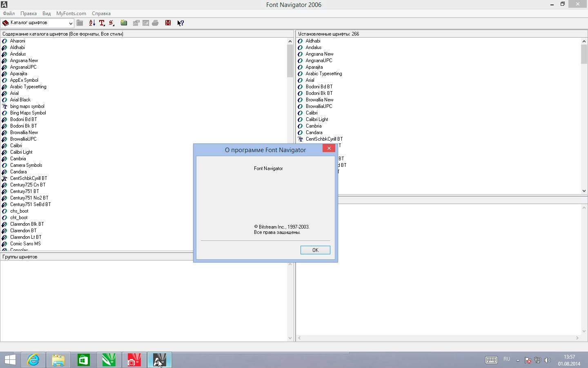Screen dimensions: 588x368
Task: Open the MyFonts.com menu
Action: point(71,13)
